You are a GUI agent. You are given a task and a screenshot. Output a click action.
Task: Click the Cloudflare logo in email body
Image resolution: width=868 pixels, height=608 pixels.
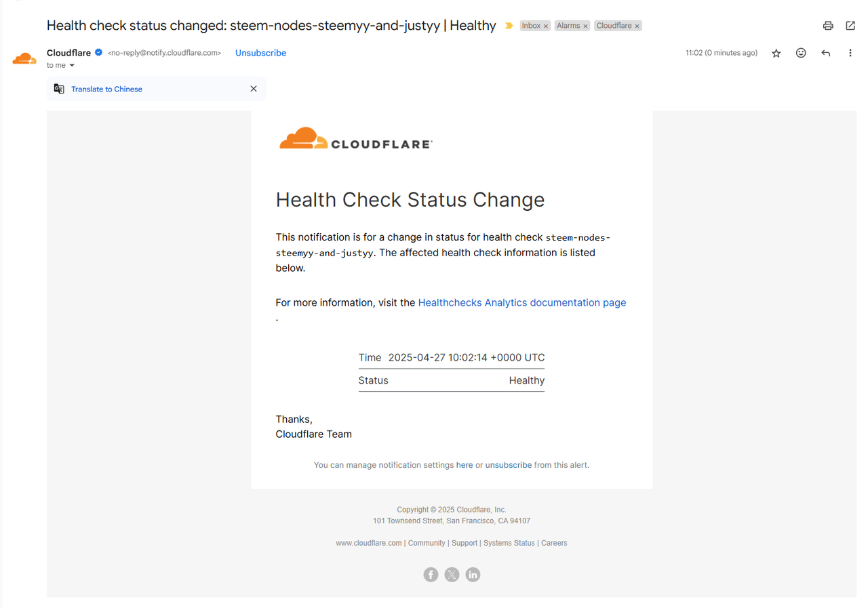point(356,138)
